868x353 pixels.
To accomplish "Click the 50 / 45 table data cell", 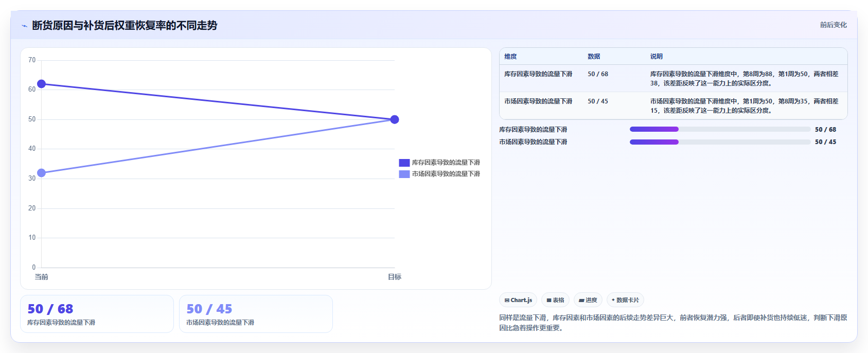I will click(x=598, y=101).
